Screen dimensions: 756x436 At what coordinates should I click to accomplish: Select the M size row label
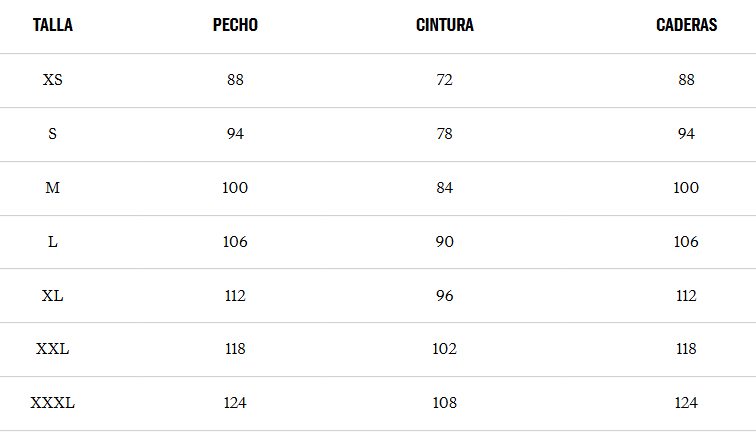coord(53,188)
